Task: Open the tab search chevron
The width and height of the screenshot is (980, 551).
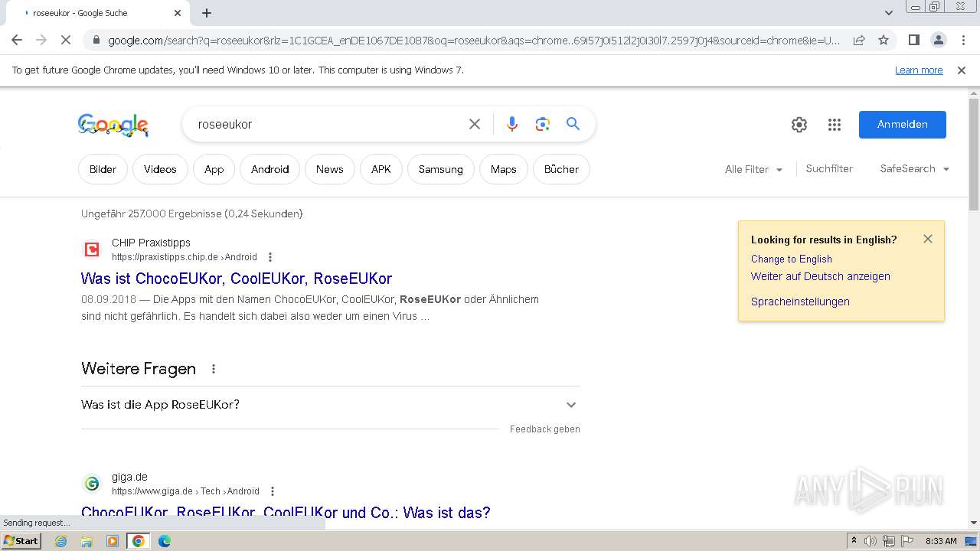Action: [x=888, y=13]
